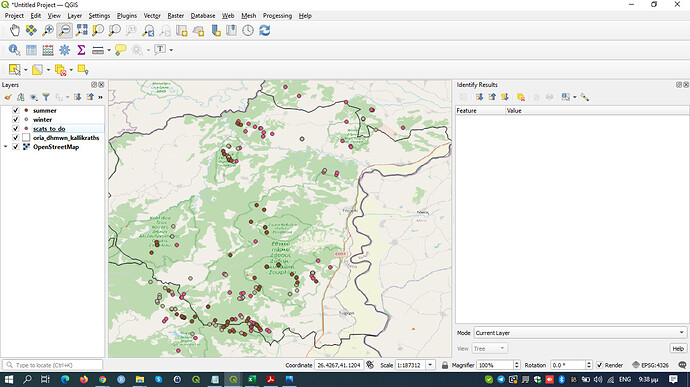Viewport: 690px width, 387px height.
Task: Toggle the winter layer checkbox
Action: click(16, 119)
